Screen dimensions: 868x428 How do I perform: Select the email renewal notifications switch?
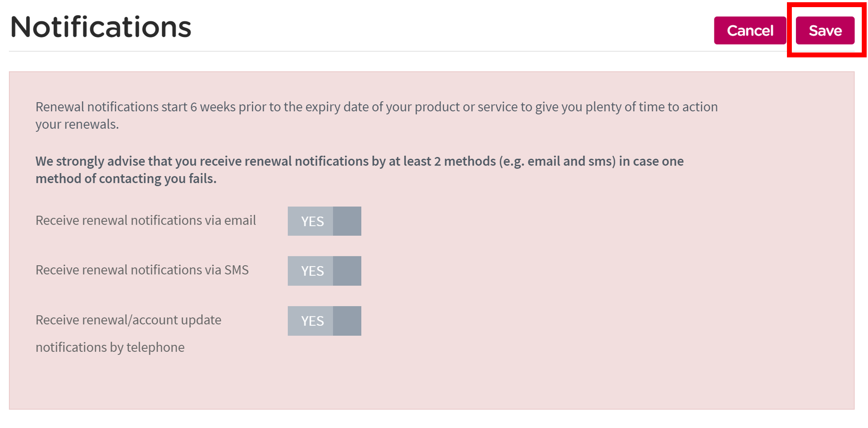click(324, 221)
